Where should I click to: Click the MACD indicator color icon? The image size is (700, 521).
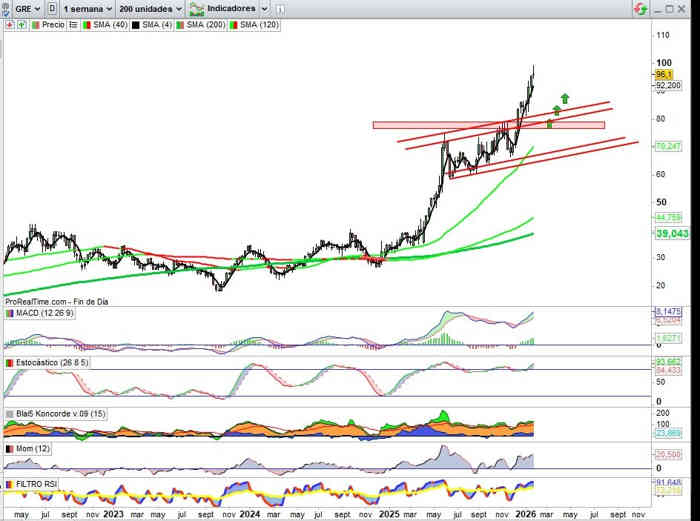(10, 313)
